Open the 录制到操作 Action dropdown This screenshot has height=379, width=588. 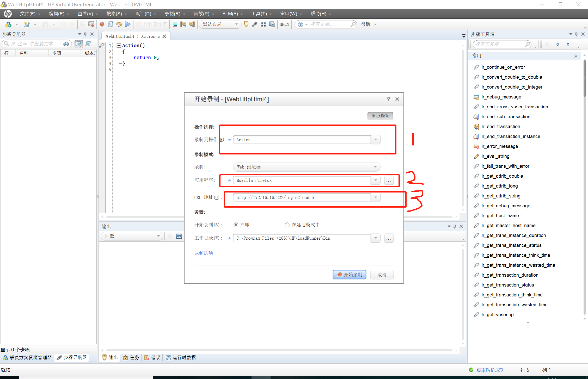pos(376,140)
